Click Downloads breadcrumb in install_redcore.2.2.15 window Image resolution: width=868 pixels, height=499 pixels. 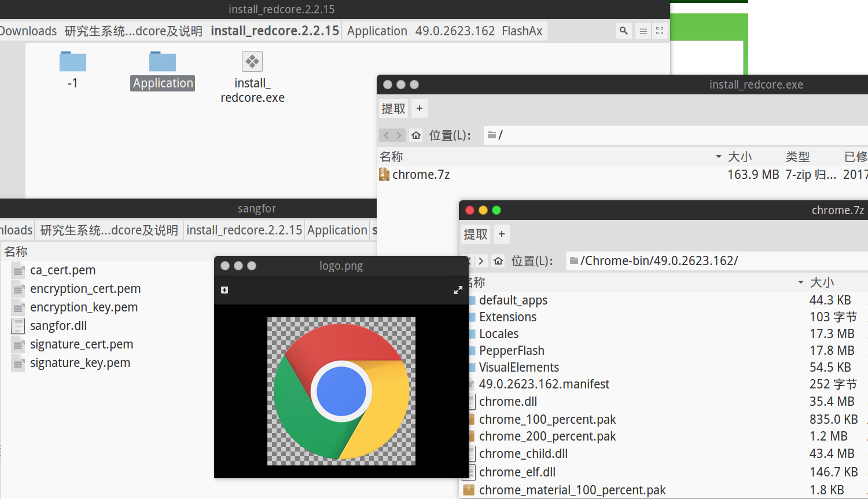tap(28, 31)
